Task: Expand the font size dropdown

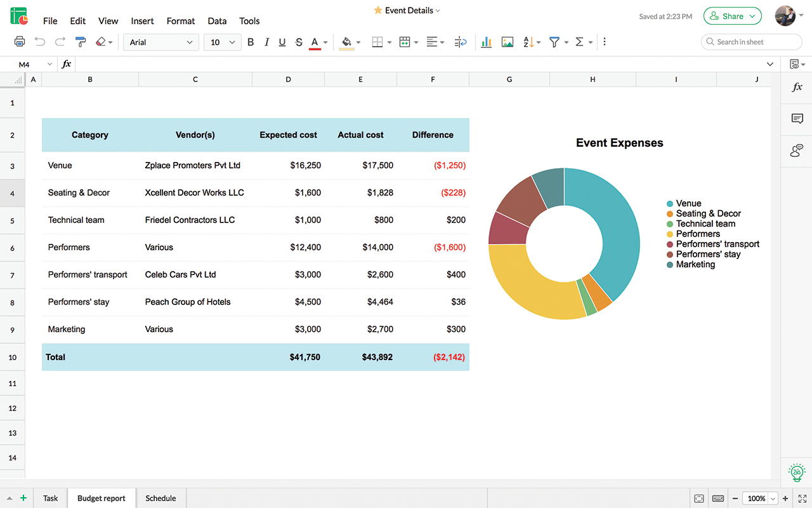Action: tap(222, 42)
